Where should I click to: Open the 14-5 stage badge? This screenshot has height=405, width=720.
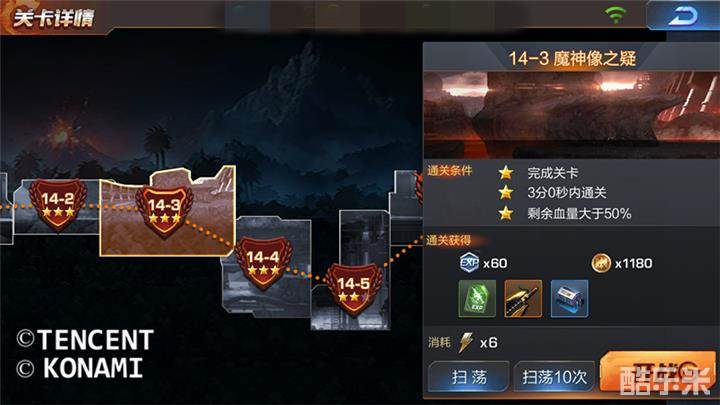tap(354, 290)
